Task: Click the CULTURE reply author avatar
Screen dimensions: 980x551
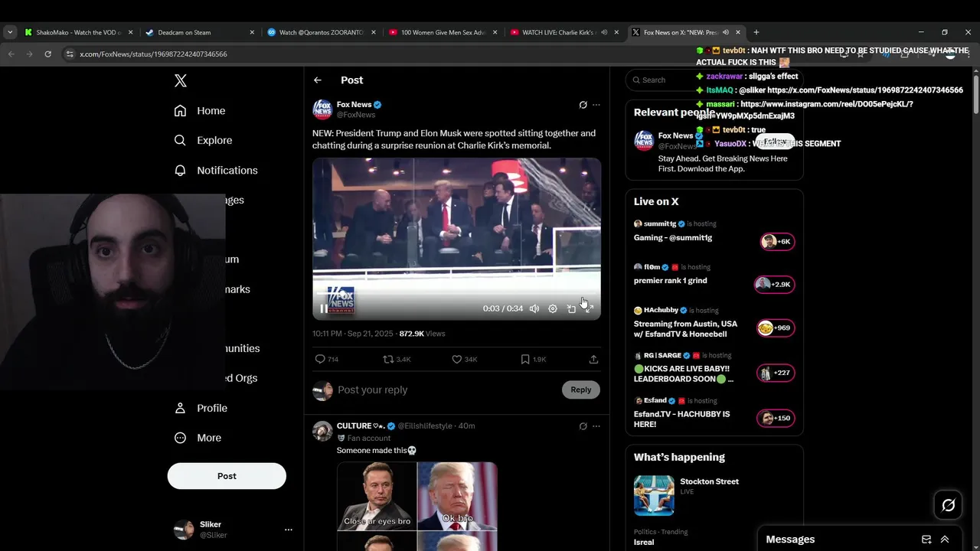Action: tap(322, 430)
